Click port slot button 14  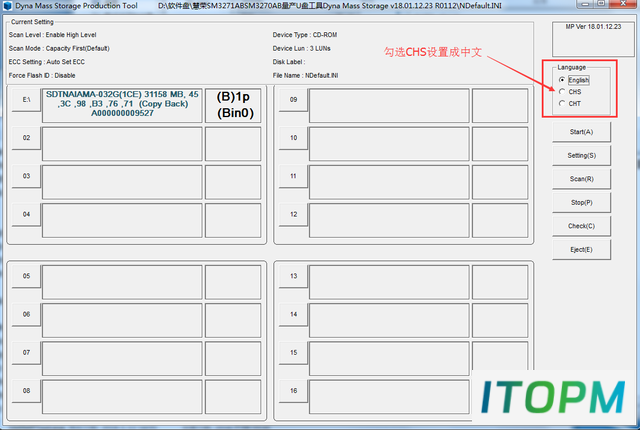point(293,315)
